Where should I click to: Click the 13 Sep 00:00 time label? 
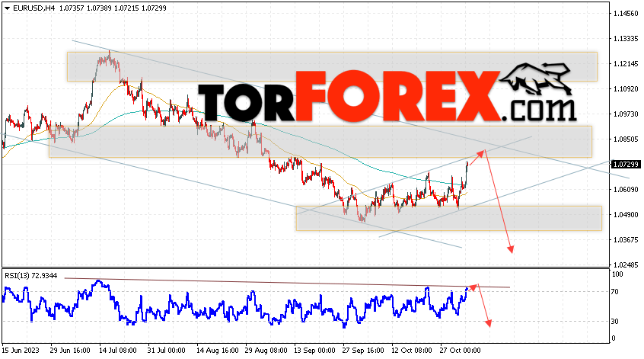pos(314,351)
